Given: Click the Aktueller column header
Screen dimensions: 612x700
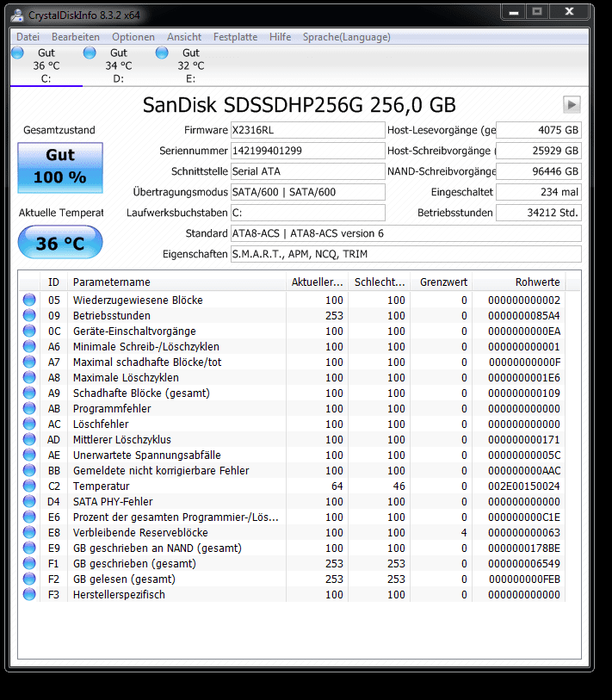Looking at the screenshot, I should [317, 282].
